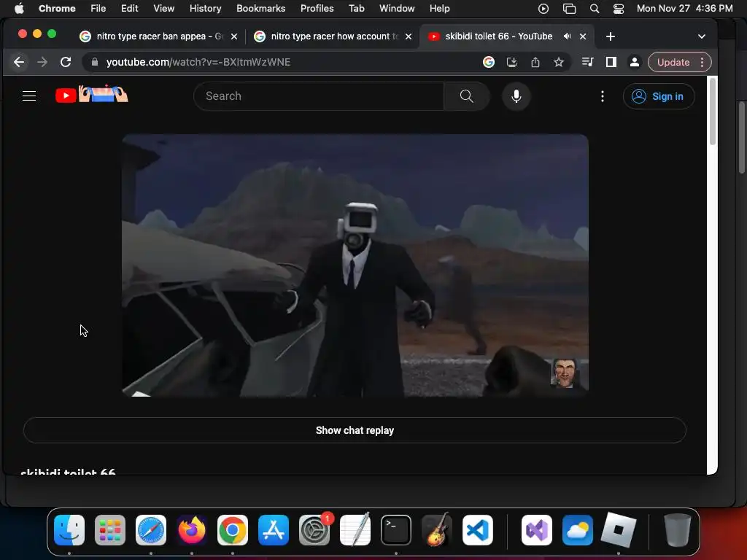Click the date and time in menu bar
This screenshot has height=560, width=747.
point(684,8)
